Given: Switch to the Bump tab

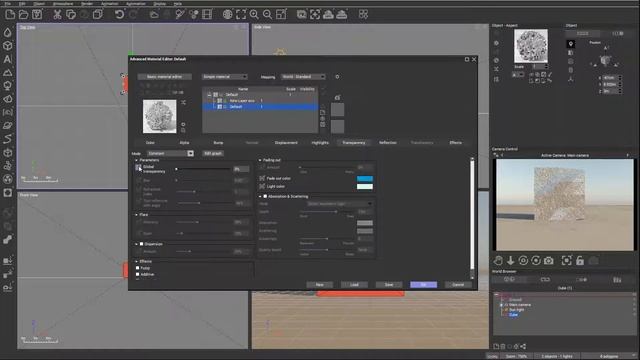Looking at the screenshot, I should pyautogui.click(x=218, y=143).
